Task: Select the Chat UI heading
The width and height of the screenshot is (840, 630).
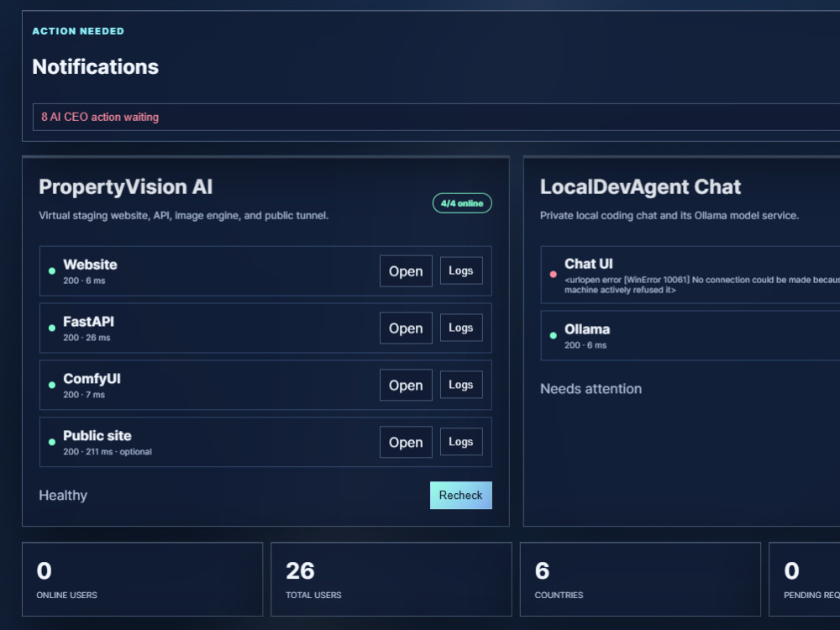Action: tap(588, 264)
